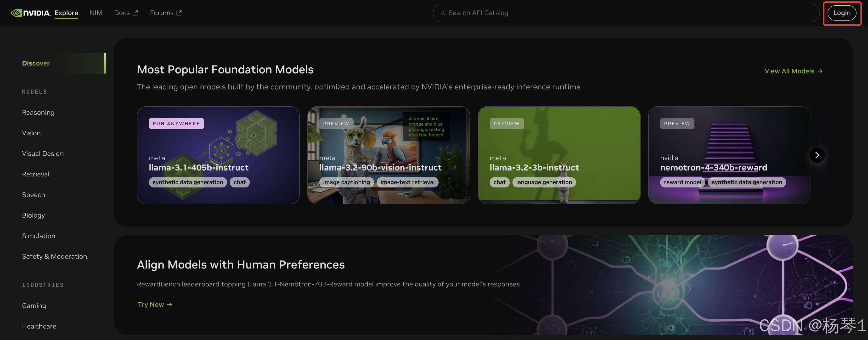Open the Forums external link
868x340 pixels.
(166, 13)
